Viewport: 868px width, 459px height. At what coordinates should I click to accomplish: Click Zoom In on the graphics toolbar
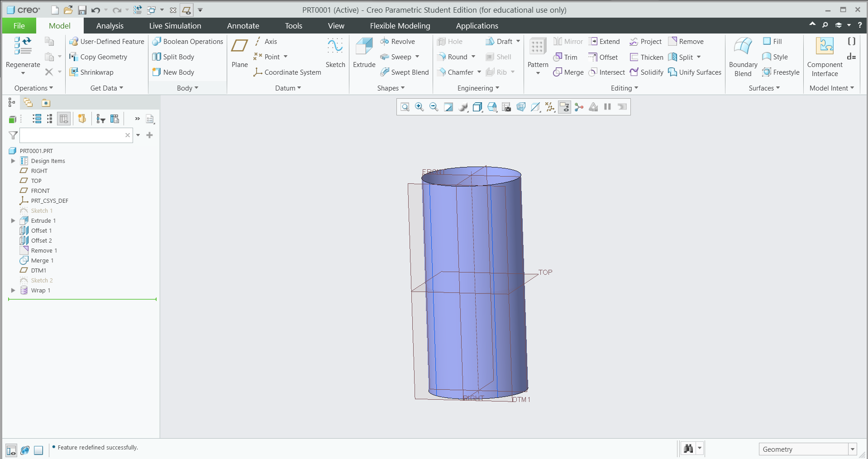click(x=420, y=107)
